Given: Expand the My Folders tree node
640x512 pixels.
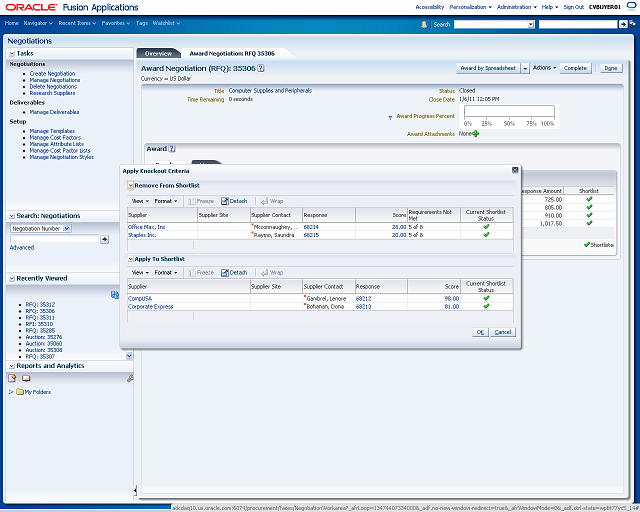Looking at the screenshot, I should tap(11, 392).
